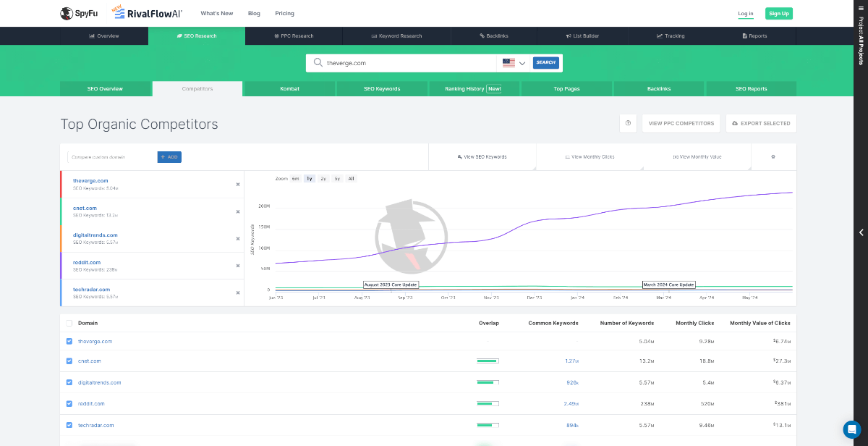Image resolution: width=868 pixels, height=446 pixels.
Task: Click the March 2024 Core Update marker
Action: click(669, 285)
